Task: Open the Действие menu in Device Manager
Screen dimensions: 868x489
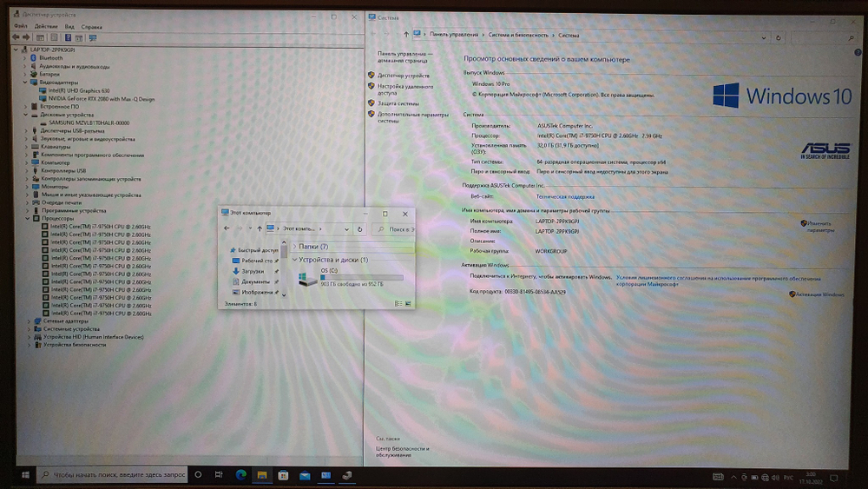Action: click(46, 26)
